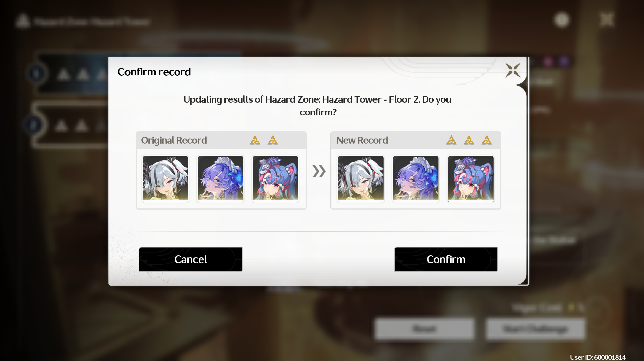This screenshot has width=644, height=361.
Task: Click the blurred Start Challenge button behind dialog
Action: [535, 329]
